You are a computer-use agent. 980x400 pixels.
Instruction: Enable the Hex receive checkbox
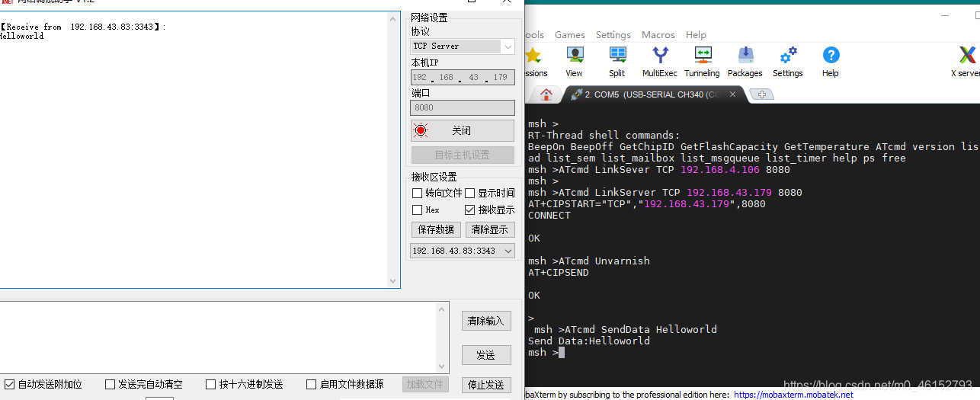coord(417,210)
